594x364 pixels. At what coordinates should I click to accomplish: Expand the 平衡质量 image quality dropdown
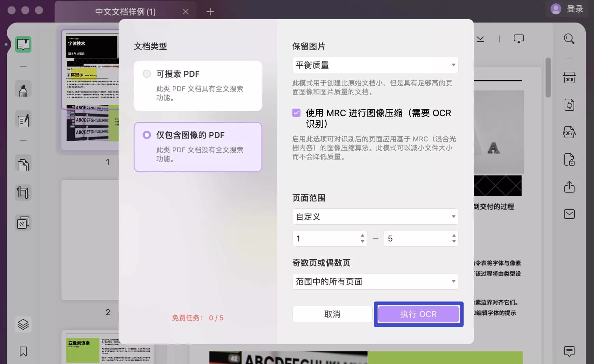(x=375, y=65)
